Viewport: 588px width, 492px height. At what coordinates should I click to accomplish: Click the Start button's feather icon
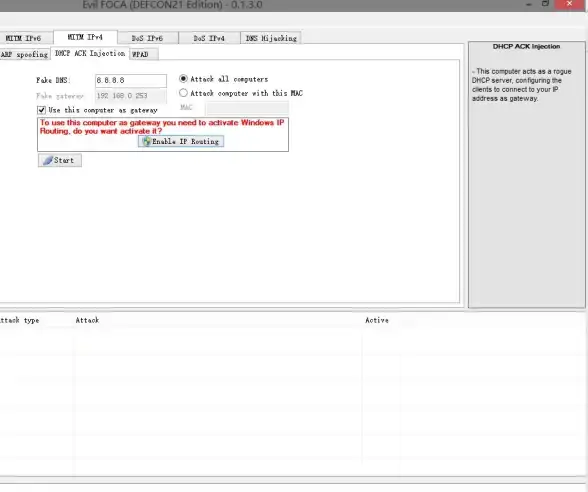tap(48, 160)
